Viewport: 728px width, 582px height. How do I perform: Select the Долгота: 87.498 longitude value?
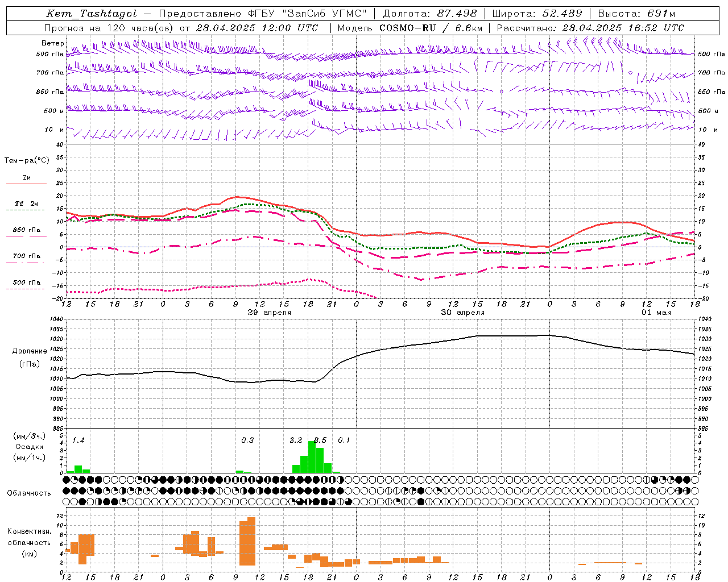pyautogui.click(x=430, y=14)
